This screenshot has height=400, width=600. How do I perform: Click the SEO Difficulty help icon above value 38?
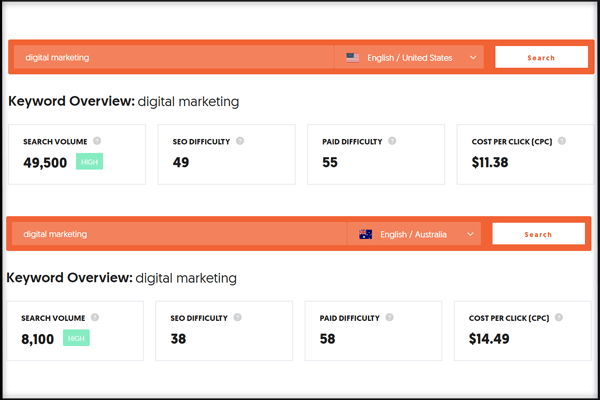tap(238, 317)
